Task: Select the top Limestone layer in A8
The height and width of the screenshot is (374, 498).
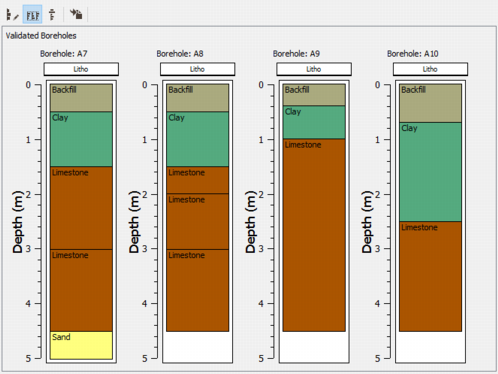Action: 198,180
